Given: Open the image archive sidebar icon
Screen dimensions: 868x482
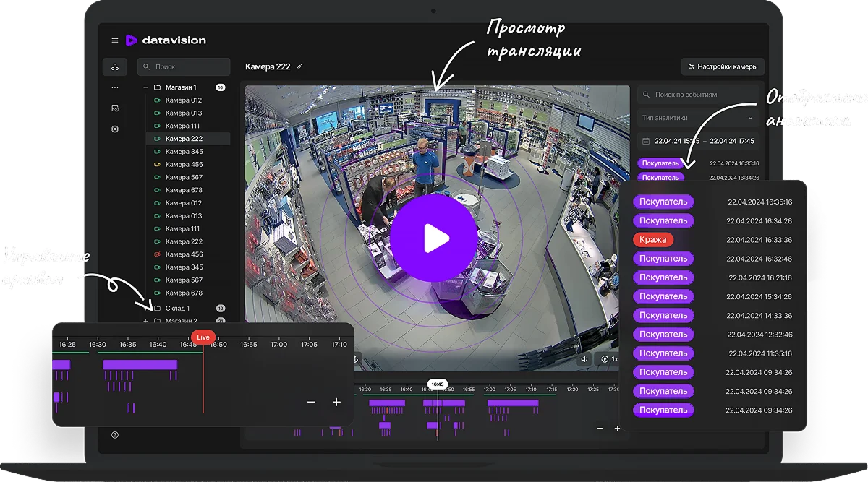Looking at the screenshot, I should (x=115, y=108).
